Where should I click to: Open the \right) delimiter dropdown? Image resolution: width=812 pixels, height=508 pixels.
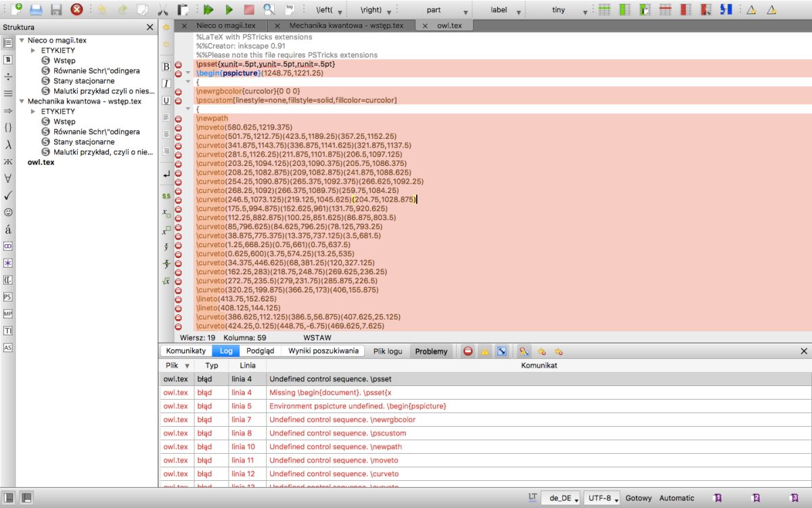click(376, 10)
